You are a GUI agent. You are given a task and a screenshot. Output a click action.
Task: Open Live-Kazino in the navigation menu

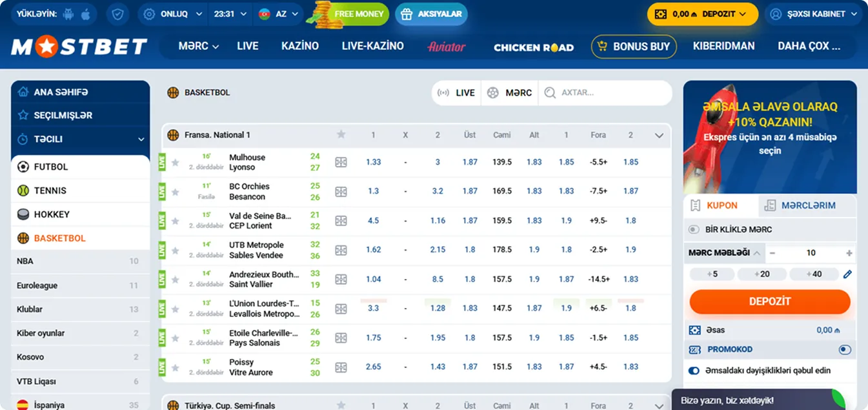[x=372, y=46]
